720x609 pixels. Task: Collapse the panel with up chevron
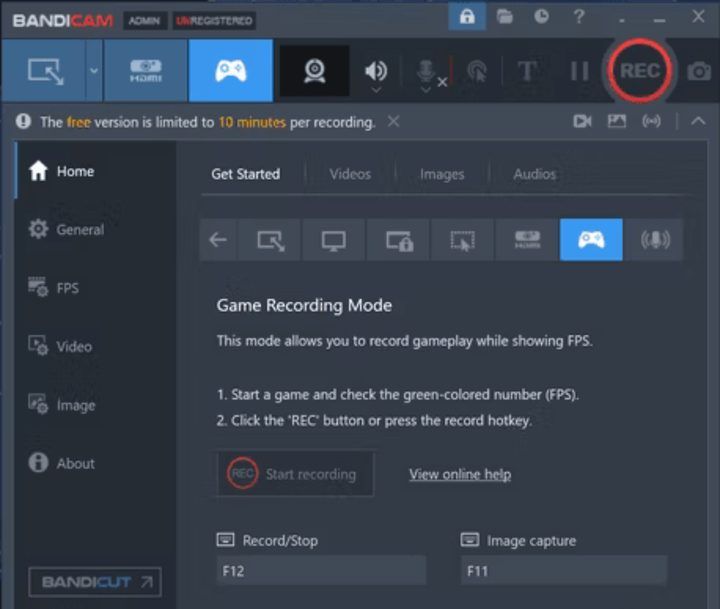[x=698, y=121]
